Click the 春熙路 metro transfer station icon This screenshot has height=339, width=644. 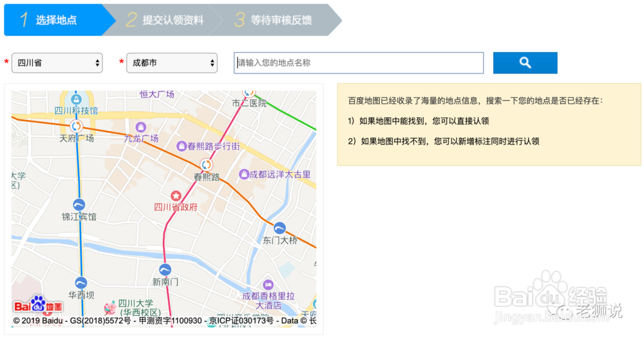click(x=206, y=165)
